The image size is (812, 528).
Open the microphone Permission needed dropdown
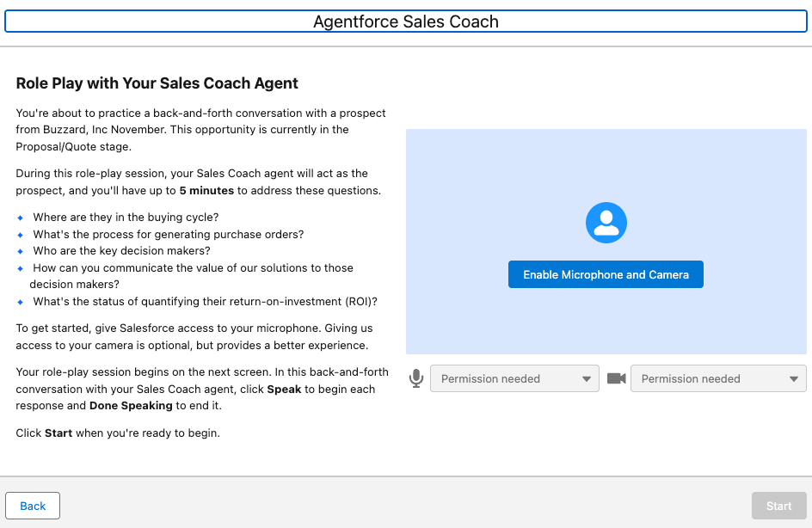coord(514,378)
